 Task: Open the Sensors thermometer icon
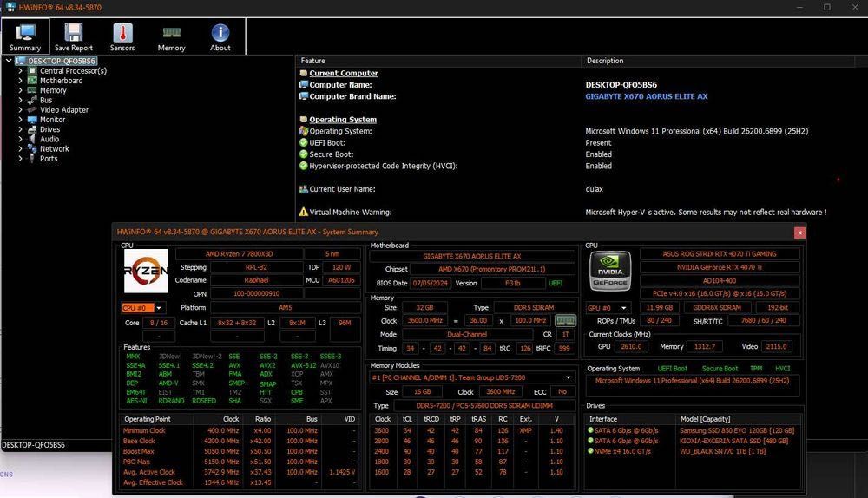coord(122,33)
